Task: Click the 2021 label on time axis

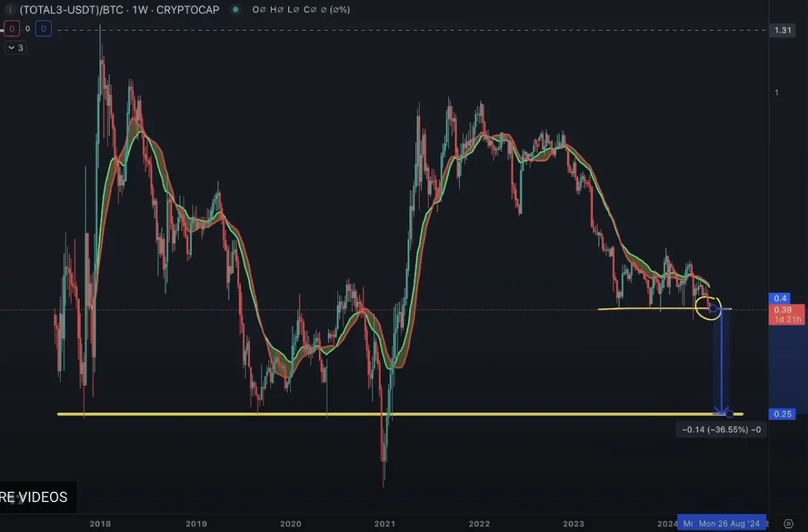Action: pyautogui.click(x=385, y=524)
